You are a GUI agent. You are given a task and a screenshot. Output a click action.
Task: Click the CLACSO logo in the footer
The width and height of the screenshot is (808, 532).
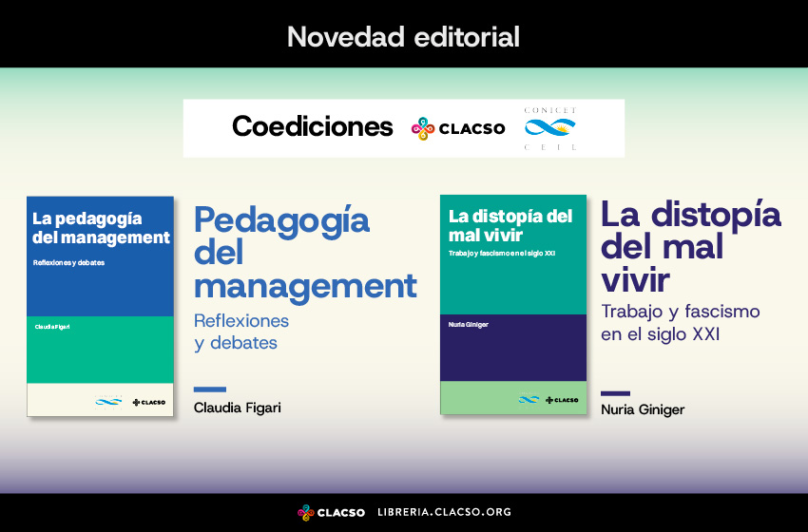pyautogui.click(x=331, y=512)
